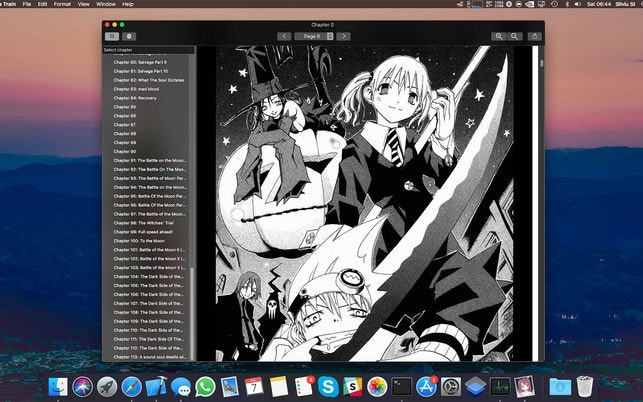Select Chapter 89 in the list
This screenshot has width=643, height=402.
[x=125, y=143]
